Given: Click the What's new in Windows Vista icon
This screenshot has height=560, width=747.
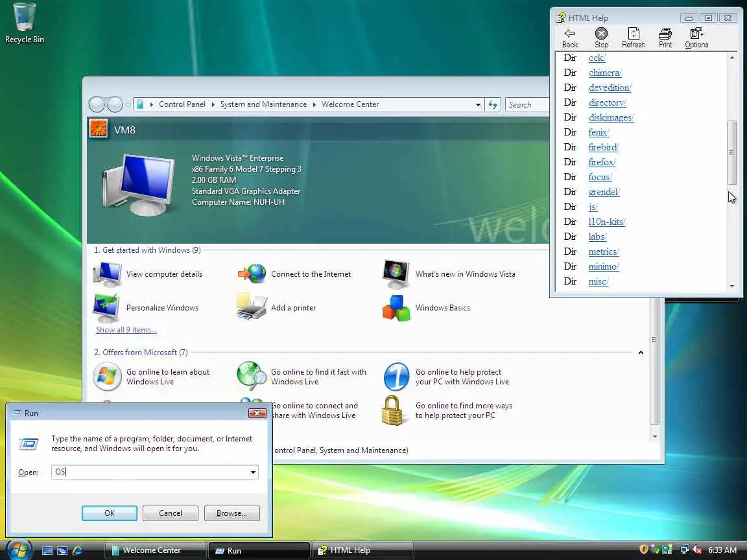Looking at the screenshot, I should [x=396, y=274].
